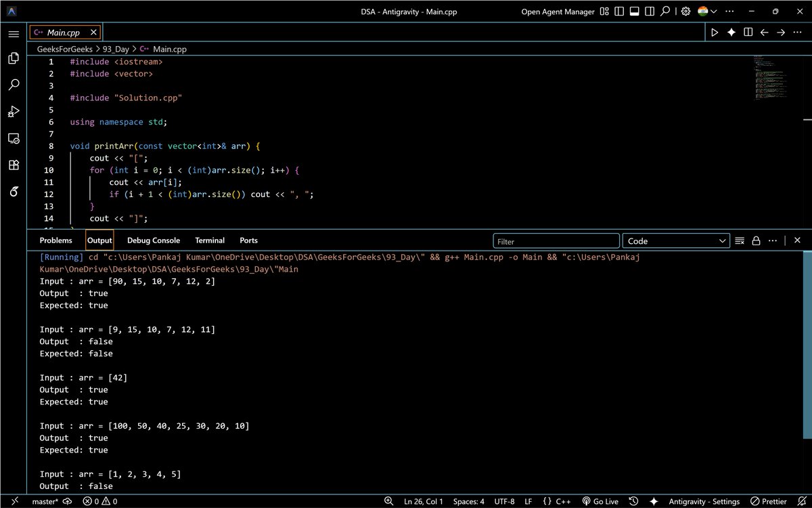This screenshot has width=812, height=508.
Task: Open the Explorer view in the activity bar
Action: pyautogui.click(x=14, y=59)
